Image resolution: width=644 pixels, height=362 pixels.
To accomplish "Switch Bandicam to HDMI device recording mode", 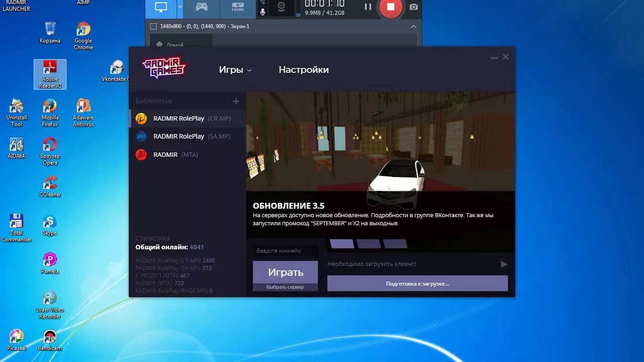I will pos(237,8).
